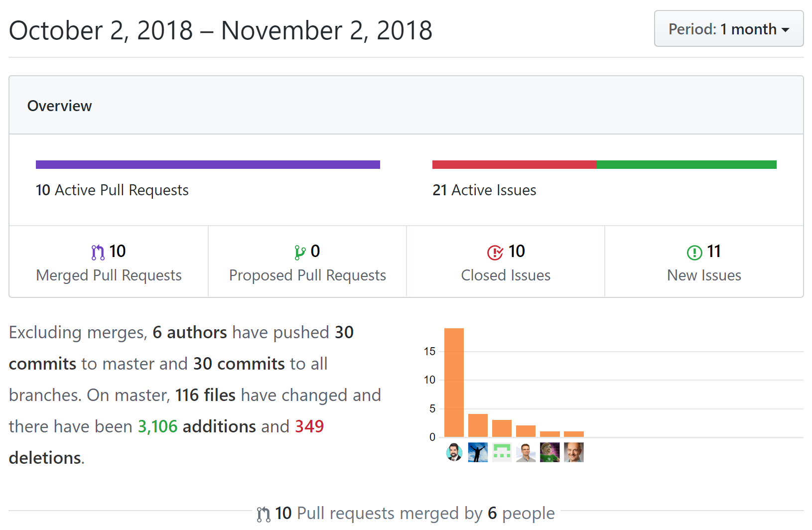Click merge icon beside 'Pull requests merged by' heading

(x=264, y=514)
